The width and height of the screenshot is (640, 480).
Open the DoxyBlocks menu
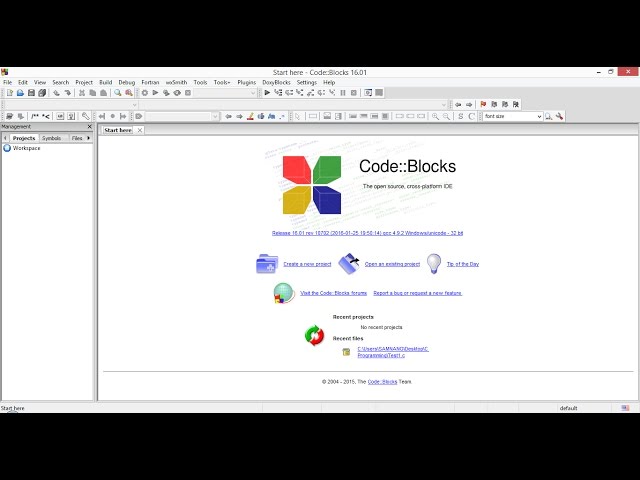point(276,82)
